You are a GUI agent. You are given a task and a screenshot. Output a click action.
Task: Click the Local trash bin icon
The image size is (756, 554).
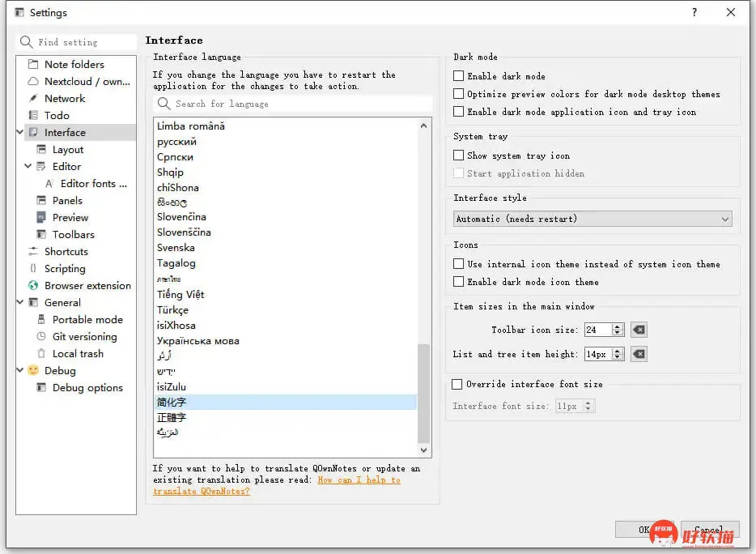coord(41,354)
